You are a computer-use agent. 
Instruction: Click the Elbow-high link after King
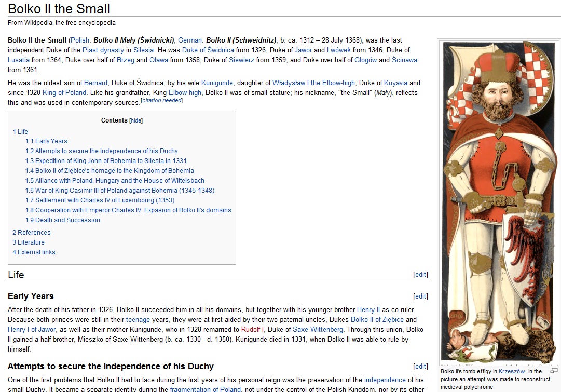click(185, 93)
